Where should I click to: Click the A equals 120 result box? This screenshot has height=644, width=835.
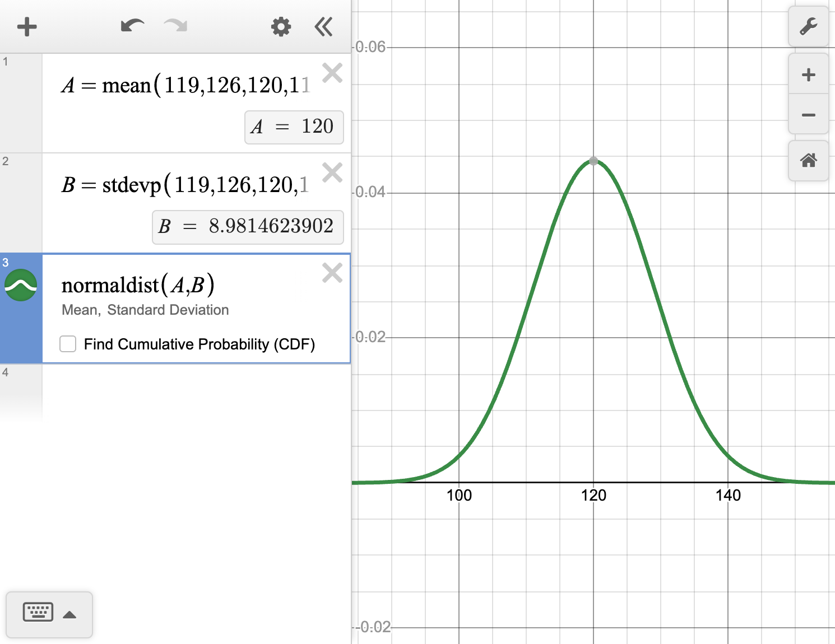click(294, 128)
